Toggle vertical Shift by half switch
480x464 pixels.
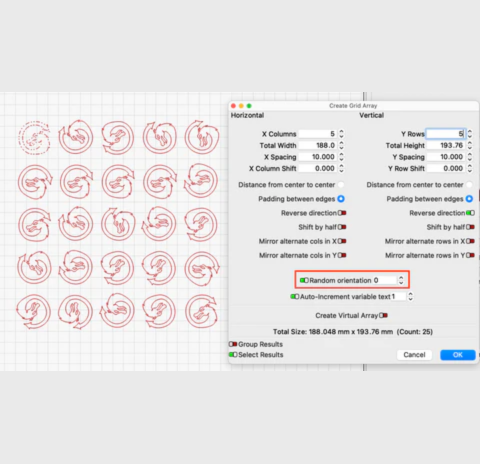[x=470, y=227]
